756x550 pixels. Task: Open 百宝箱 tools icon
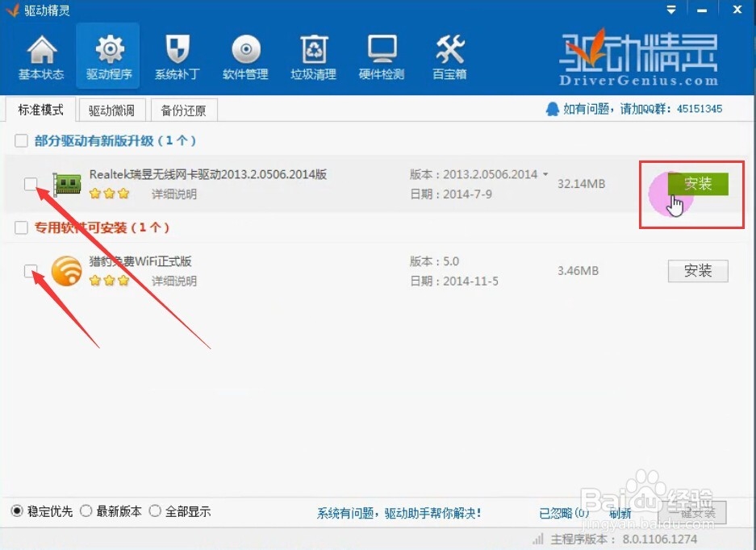[450, 49]
